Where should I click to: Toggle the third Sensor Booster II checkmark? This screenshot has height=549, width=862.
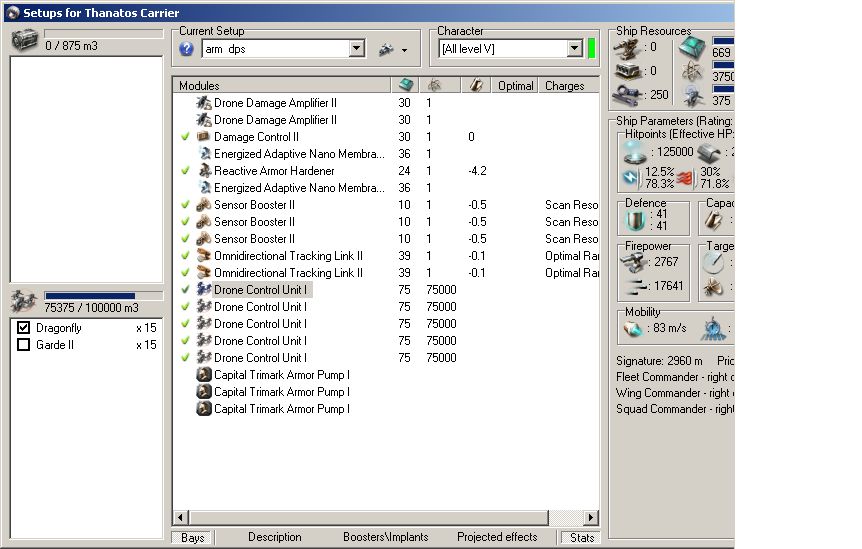(185, 239)
